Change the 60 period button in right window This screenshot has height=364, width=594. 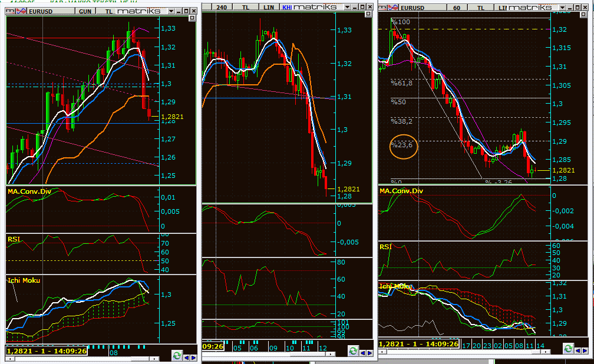tap(457, 8)
